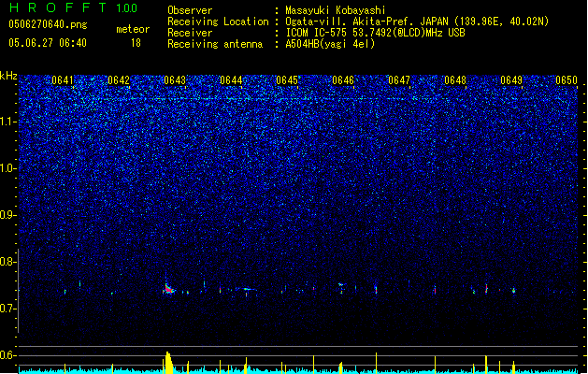Click the 0641 time marker

(x=63, y=80)
